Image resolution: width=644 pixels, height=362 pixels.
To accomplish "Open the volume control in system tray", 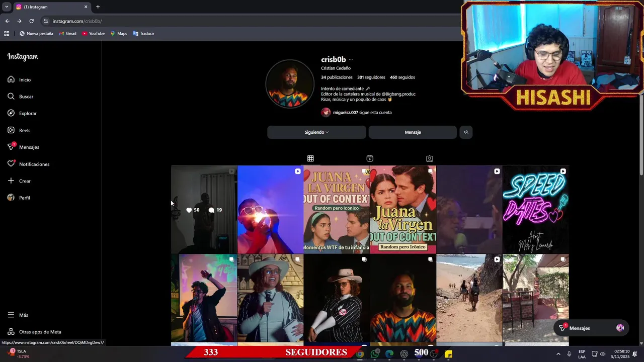I will 602,354.
